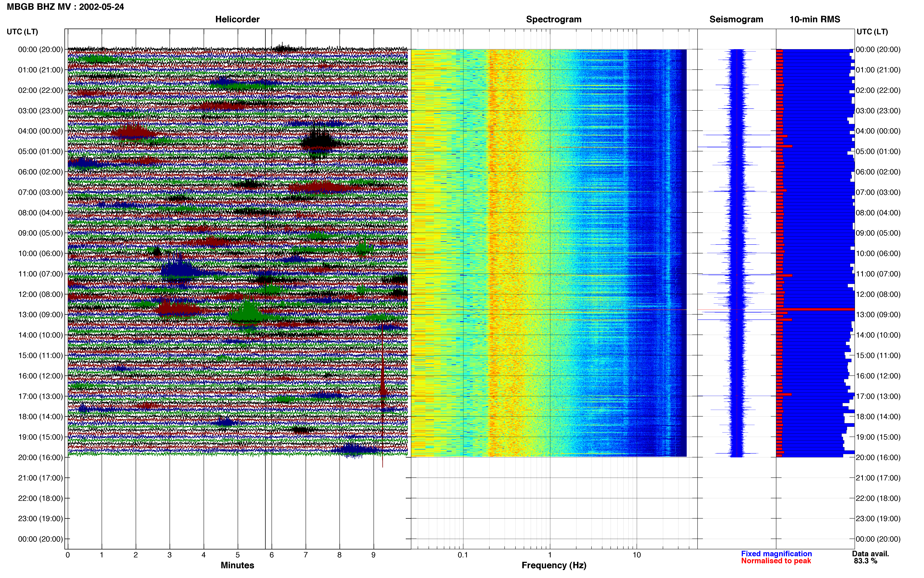Click left time label '17:00 (13:00)'
This screenshot has width=924, height=578.
[41, 396]
